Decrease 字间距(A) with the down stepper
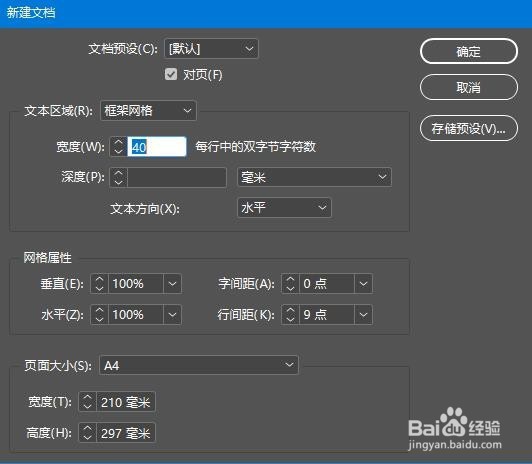This screenshot has width=532, height=464. (x=290, y=288)
